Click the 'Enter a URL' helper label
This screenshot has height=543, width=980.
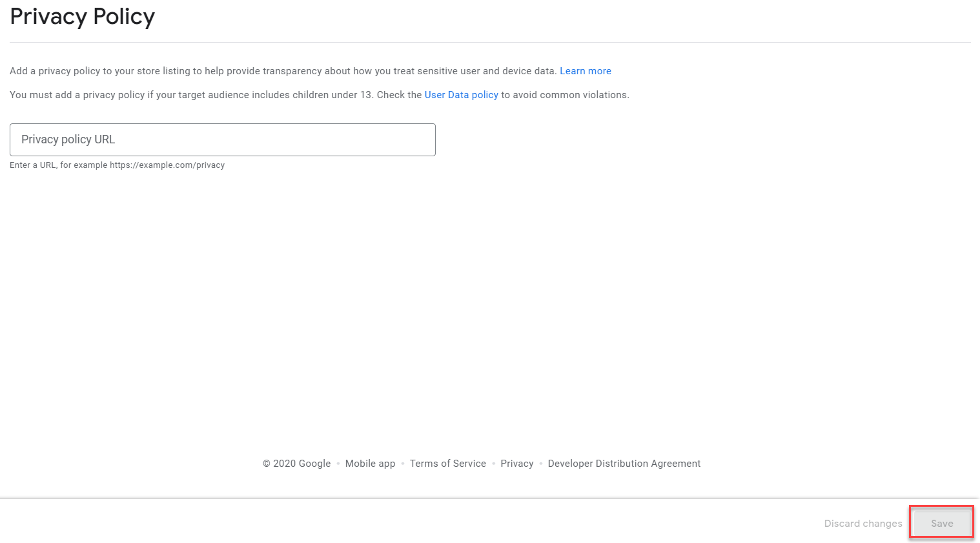pos(32,165)
